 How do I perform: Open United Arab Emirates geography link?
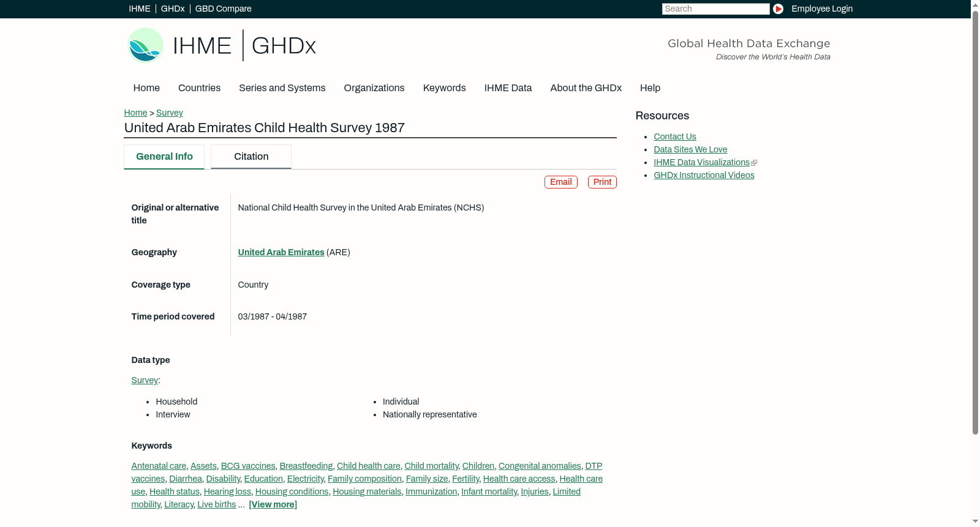tap(281, 252)
